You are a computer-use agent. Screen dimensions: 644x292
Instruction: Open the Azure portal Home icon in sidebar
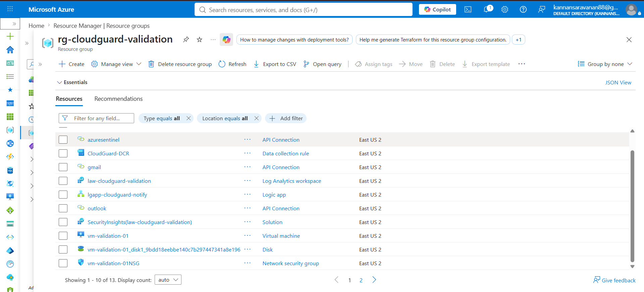coord(10,50)
